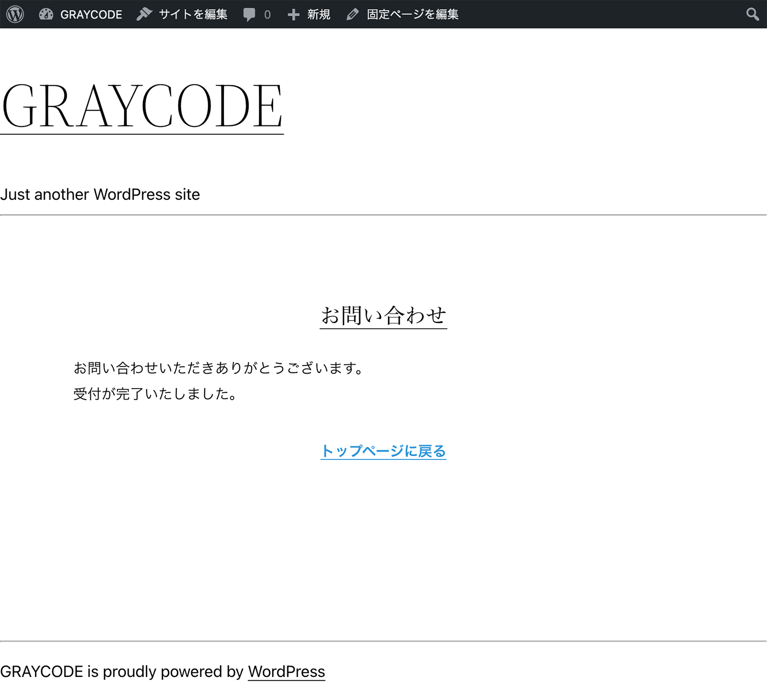The height and width of the screenshot is (700, 767).
Task: Click footer text GRAYCODE is proudly powered by
Action: pos(122,672)
